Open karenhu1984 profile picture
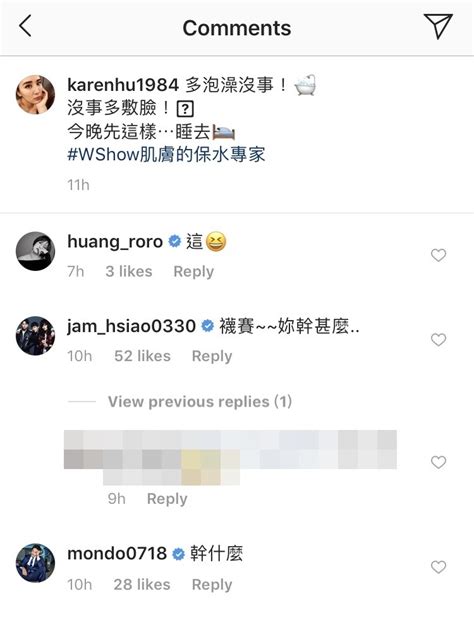474x620 pixels. (x=35, y=95)
